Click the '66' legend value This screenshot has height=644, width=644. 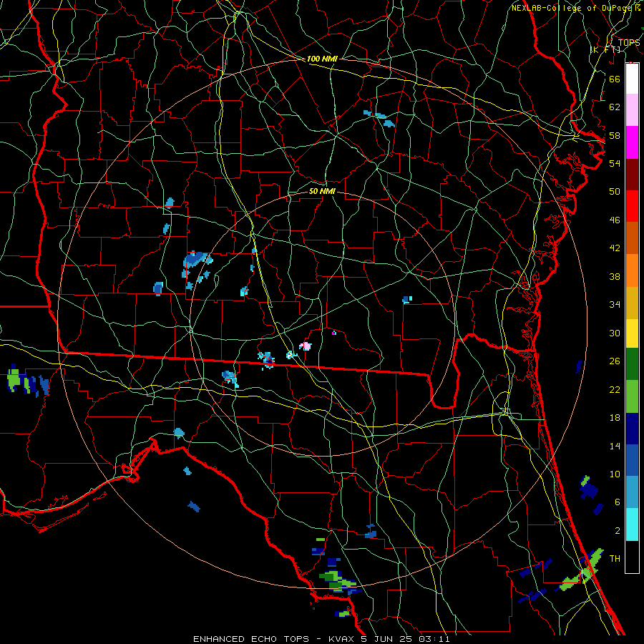click(615, 79)
